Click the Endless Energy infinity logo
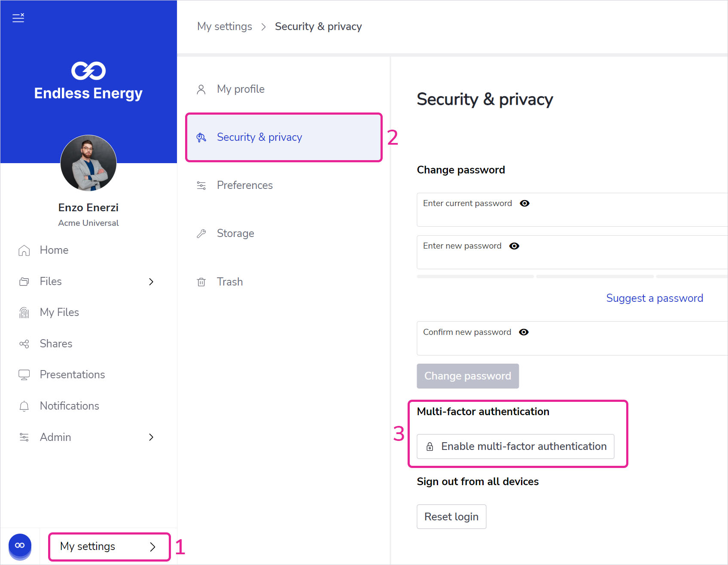The width and height of the screenshot is (728, 565). pos(88,70)
